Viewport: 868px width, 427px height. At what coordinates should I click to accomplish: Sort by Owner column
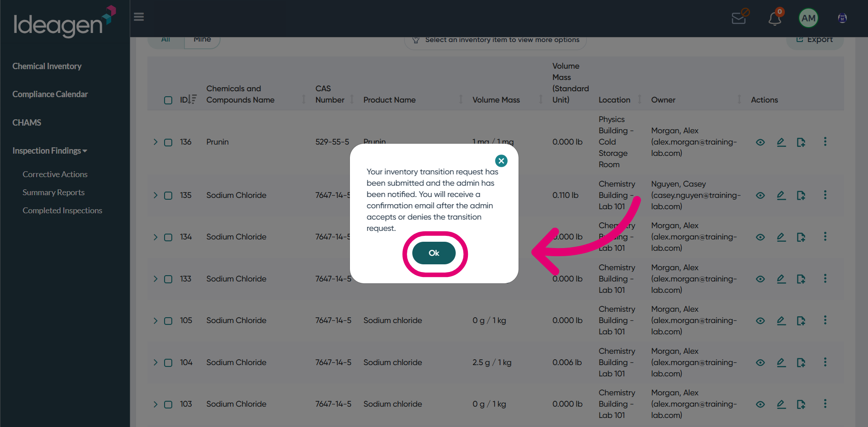tap(739, 99)
